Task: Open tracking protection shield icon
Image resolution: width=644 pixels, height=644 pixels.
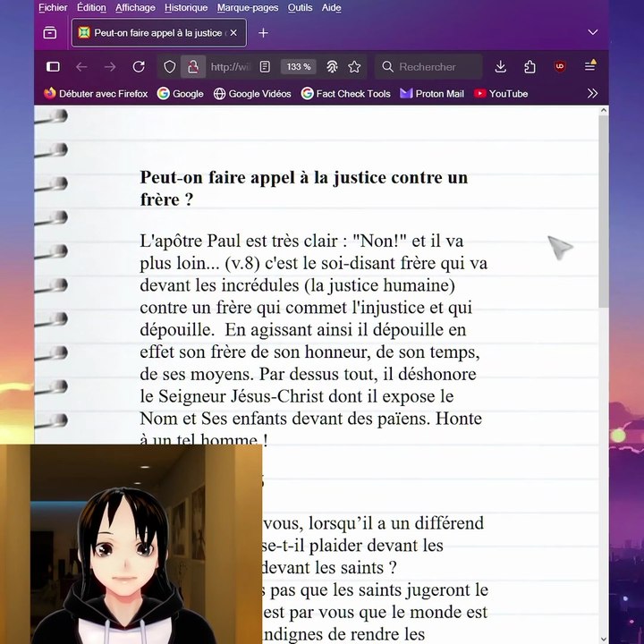Action: [x=170, y=66]
